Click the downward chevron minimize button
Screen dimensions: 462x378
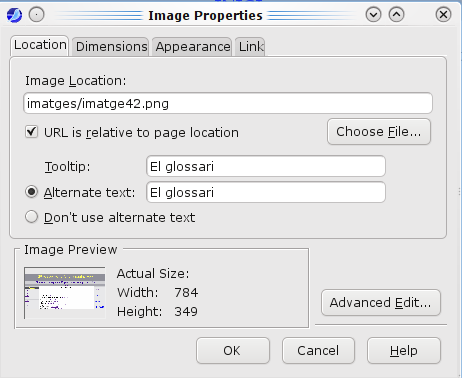373,15
